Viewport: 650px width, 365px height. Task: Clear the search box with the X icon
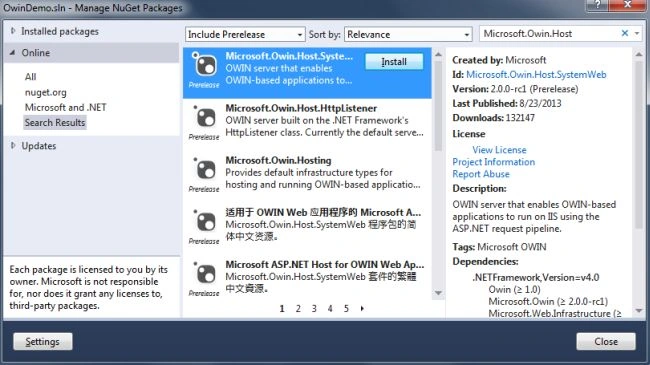625,33
